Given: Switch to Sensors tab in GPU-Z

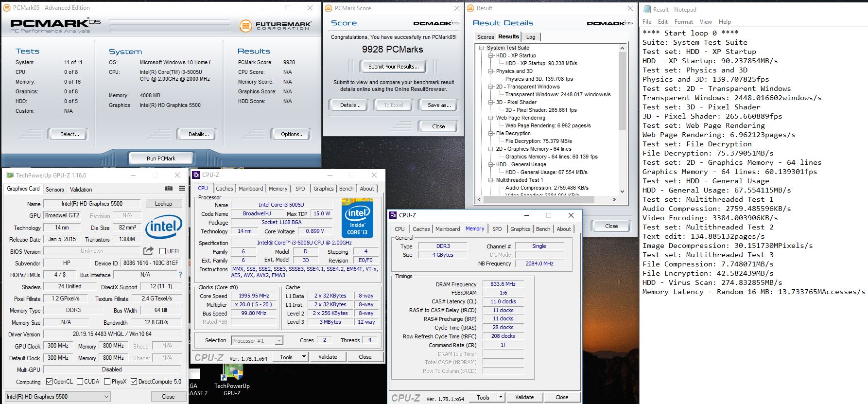Looking at the screenshot, I should [54, 190].
